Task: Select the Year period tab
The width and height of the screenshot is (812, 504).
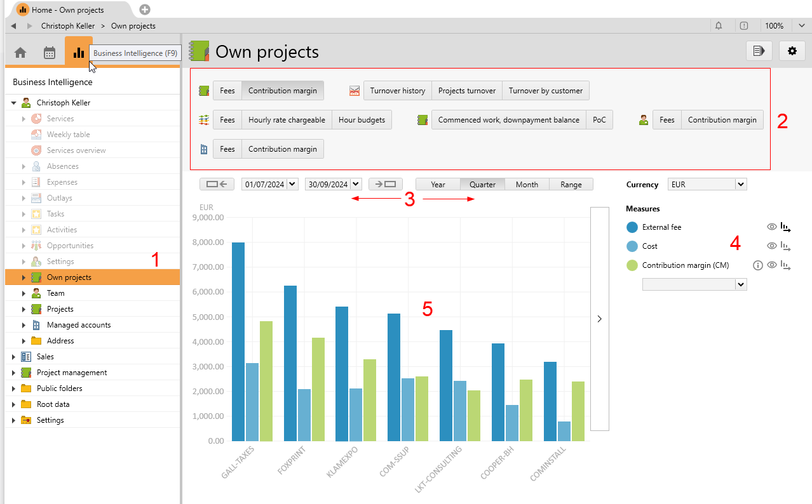Action: [x=438, y=185]
